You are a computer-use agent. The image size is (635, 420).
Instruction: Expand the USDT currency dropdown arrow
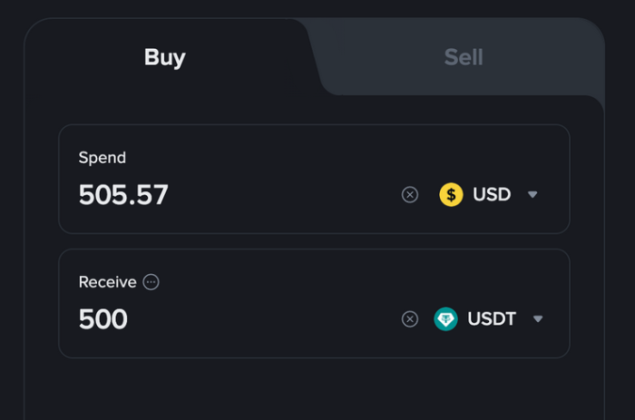tap(538, 319)
